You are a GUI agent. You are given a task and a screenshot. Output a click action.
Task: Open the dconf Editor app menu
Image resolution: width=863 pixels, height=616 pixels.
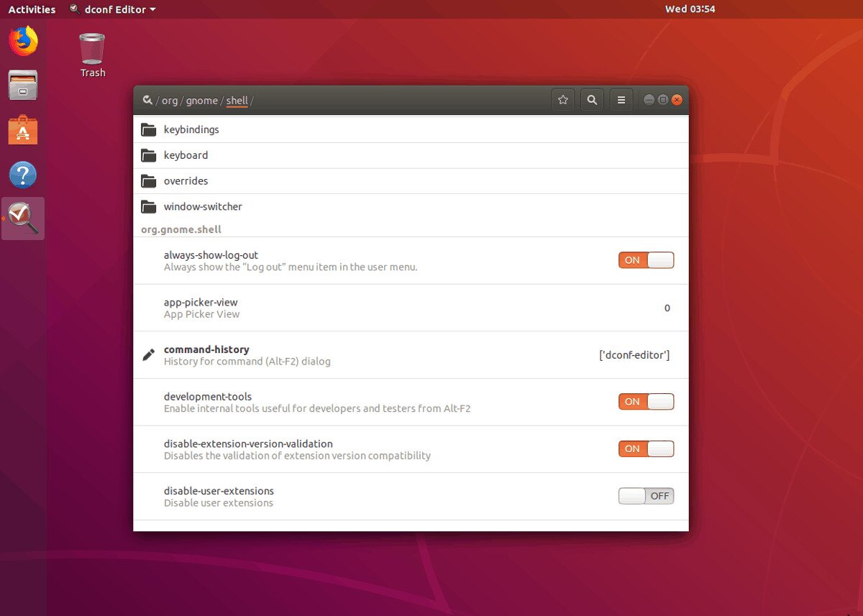[x=114, y=9]
